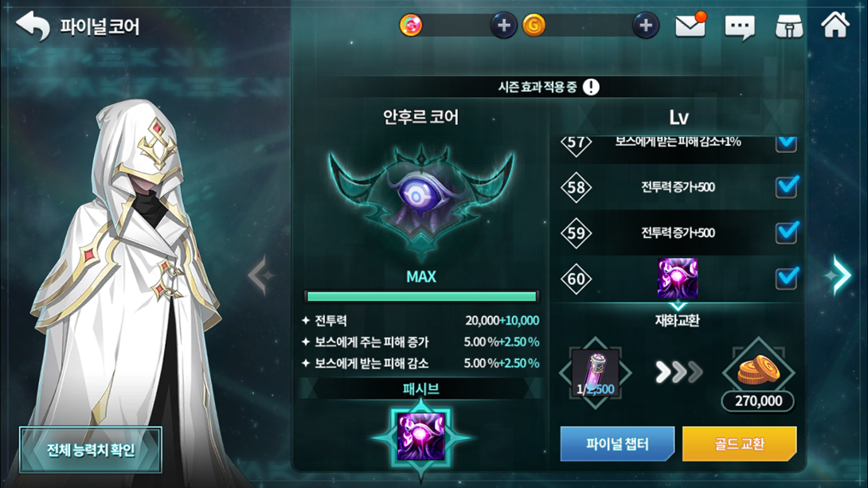
Task: Go back with the return arrow
Action: pyautogui.click(x=33, y=25)
